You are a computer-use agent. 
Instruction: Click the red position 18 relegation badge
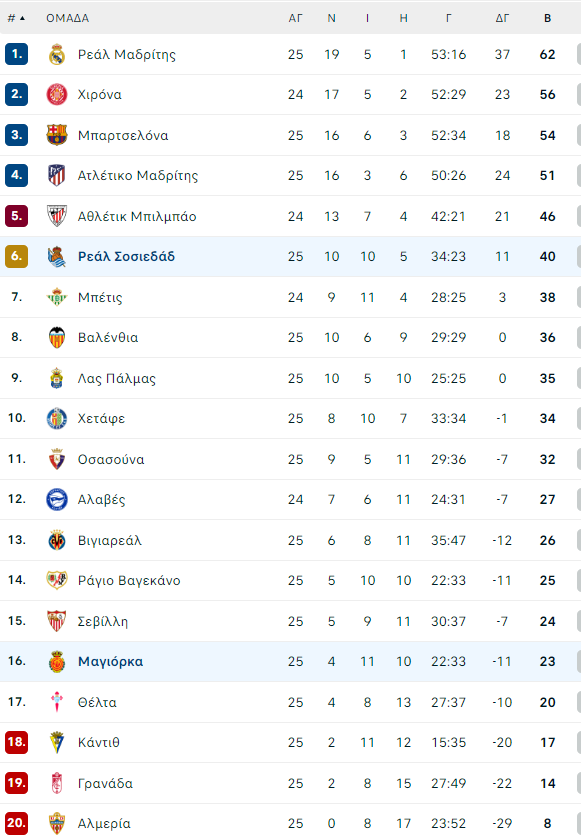click(x=17, y=742)
